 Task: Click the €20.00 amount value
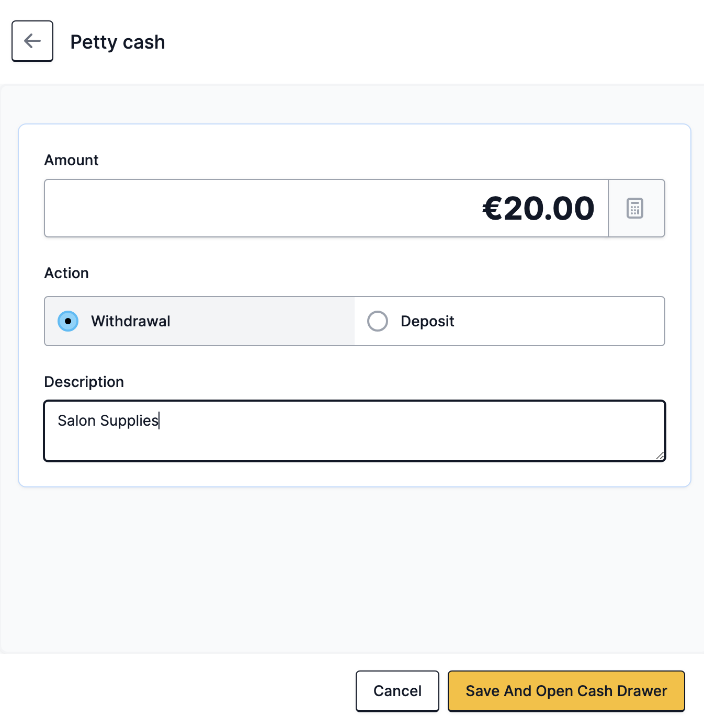tap(538, 208)
